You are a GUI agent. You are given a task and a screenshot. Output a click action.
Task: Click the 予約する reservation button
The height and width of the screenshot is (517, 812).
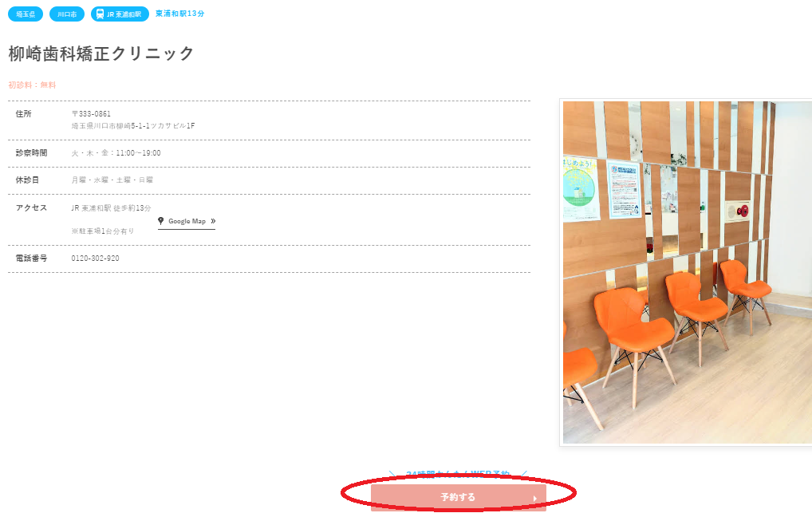coord(459,497)
